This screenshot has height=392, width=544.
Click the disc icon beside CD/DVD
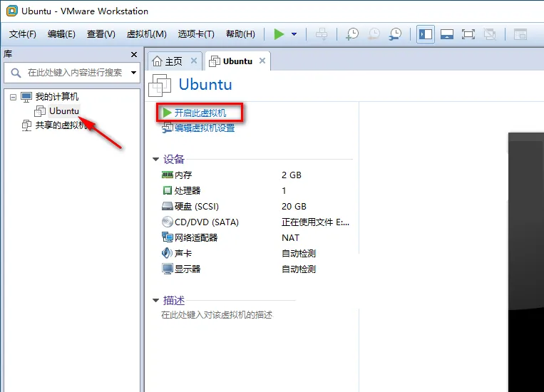click(x=168, y=222)
